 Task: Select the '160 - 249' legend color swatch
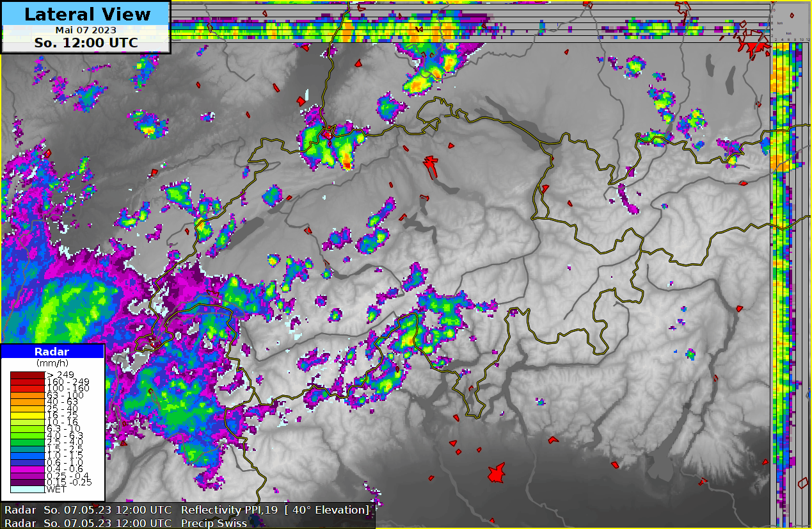tap(28, 382)
